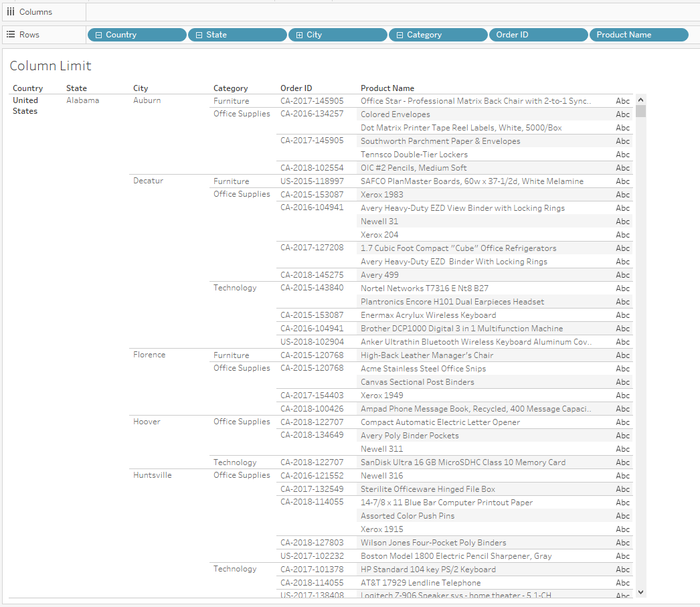Click Abc mark beside Newell 316
Screen dimensions: 700x607
point(623,476)
